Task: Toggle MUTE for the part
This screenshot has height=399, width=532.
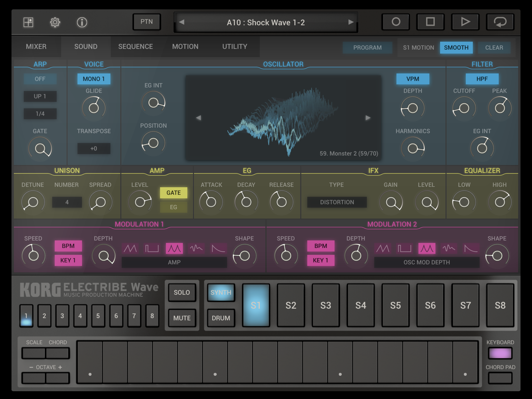Action: point(182,318)
